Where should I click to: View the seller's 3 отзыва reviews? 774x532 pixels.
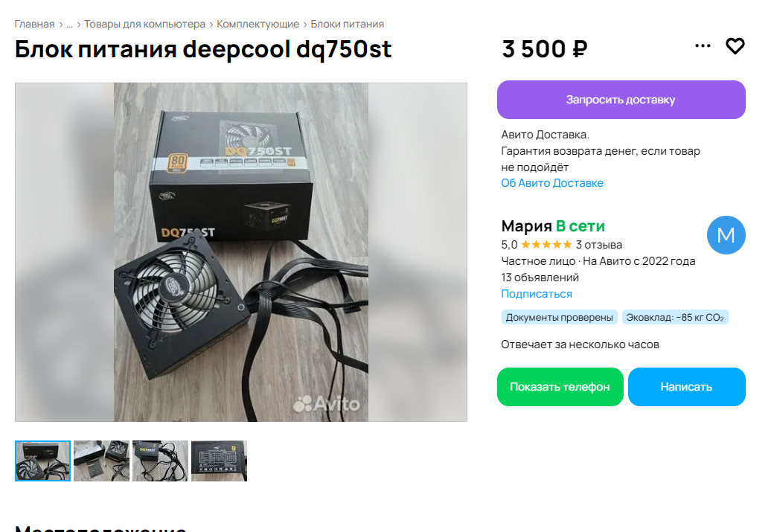point(599,245)
